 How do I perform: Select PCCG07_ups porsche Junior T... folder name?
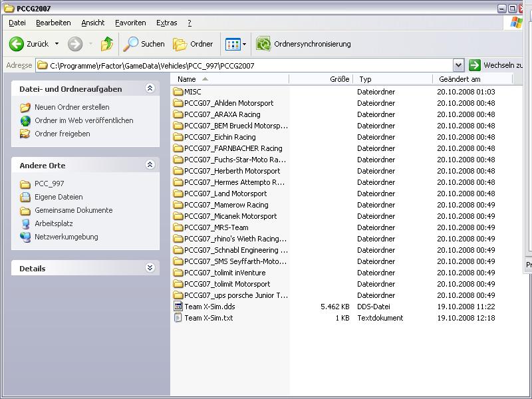(x=236, y=295)
